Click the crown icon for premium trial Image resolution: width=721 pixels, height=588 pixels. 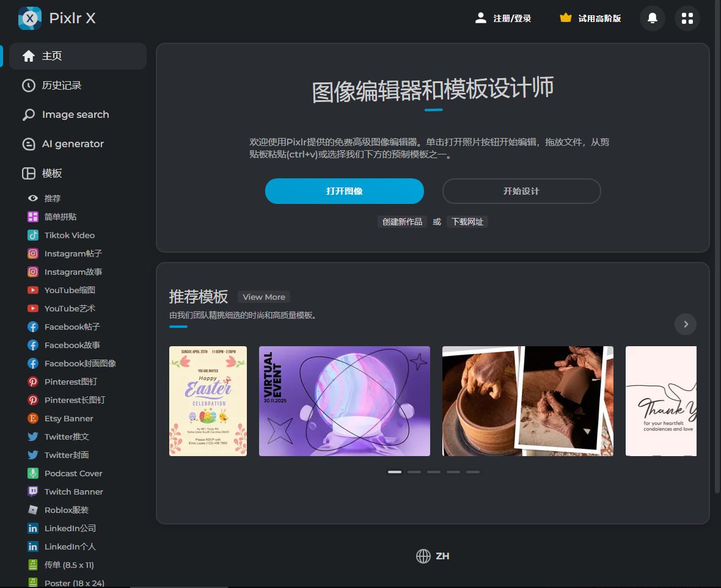coord(566,18)
